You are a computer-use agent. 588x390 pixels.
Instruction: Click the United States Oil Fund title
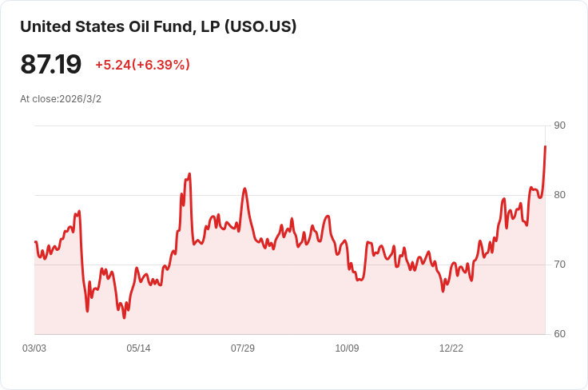click(x=158, y=26)
